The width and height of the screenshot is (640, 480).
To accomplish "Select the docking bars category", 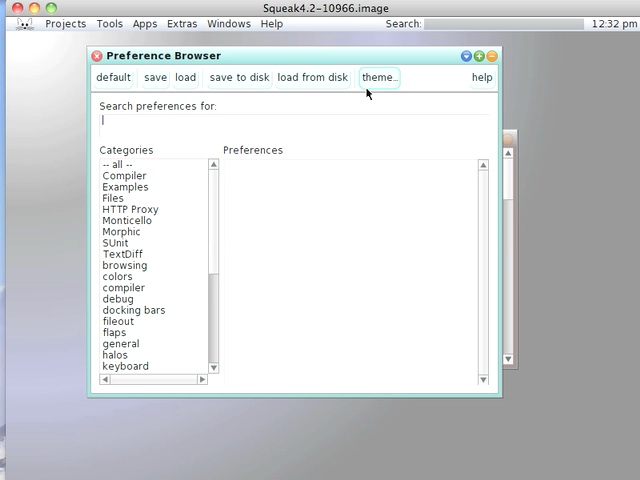I will tap(133, 310).
